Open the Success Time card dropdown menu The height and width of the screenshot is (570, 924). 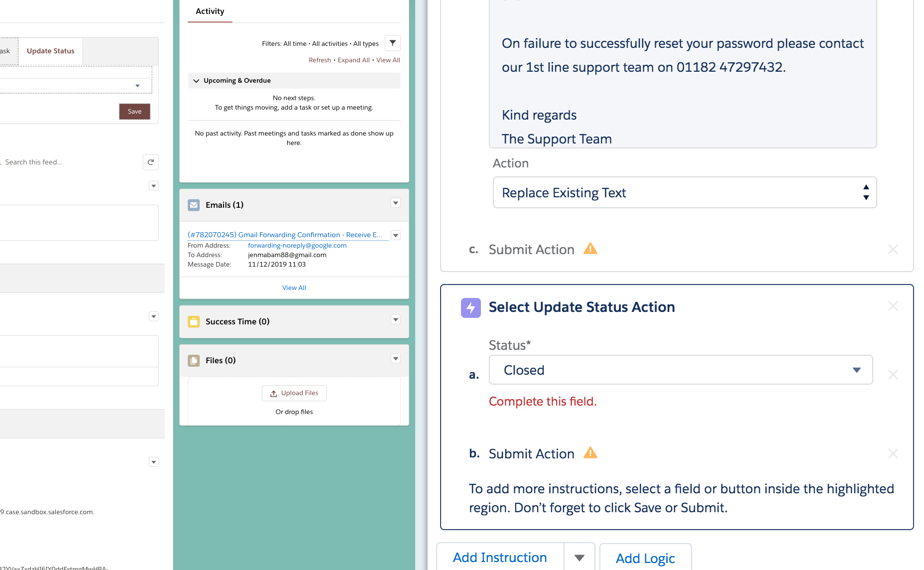click(x=396, y=319)
